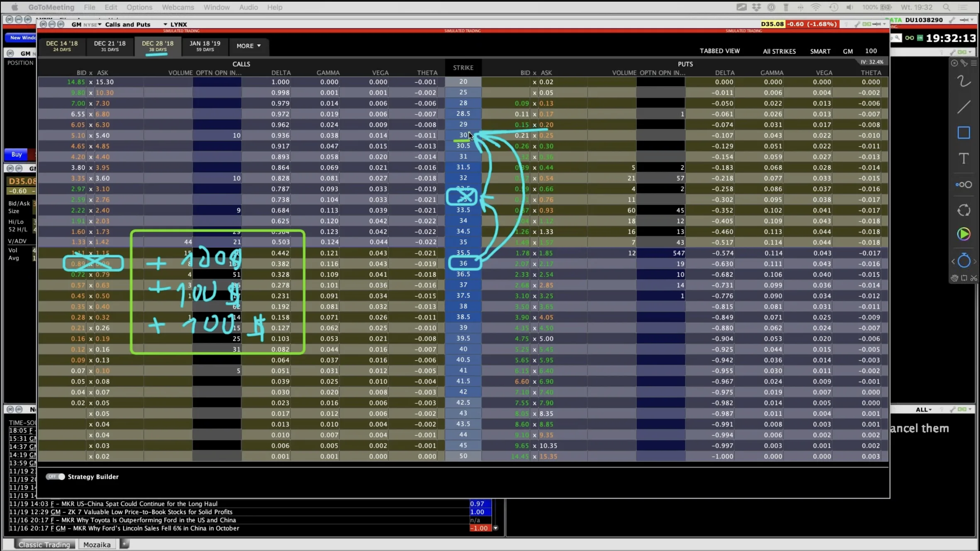980x551 pixels.
Task: Open the color wheel picker
Action: 963,234
